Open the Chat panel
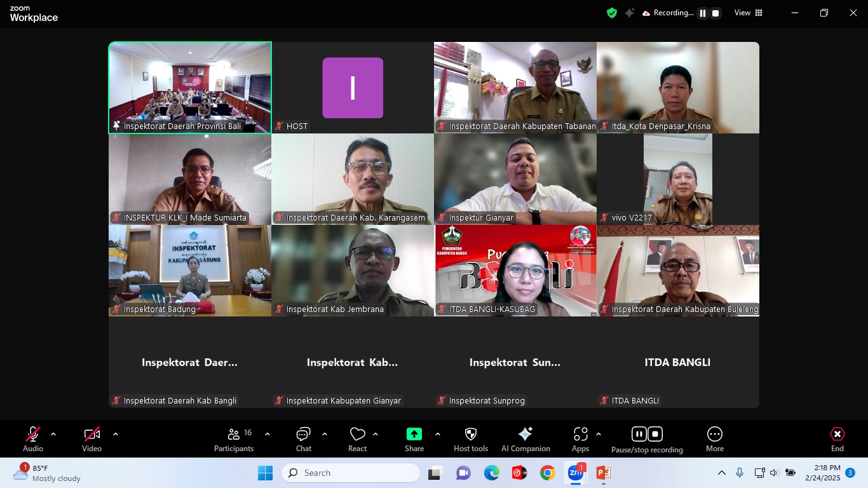The width and height of the screenshot is (868, 488). pos(303,440)
